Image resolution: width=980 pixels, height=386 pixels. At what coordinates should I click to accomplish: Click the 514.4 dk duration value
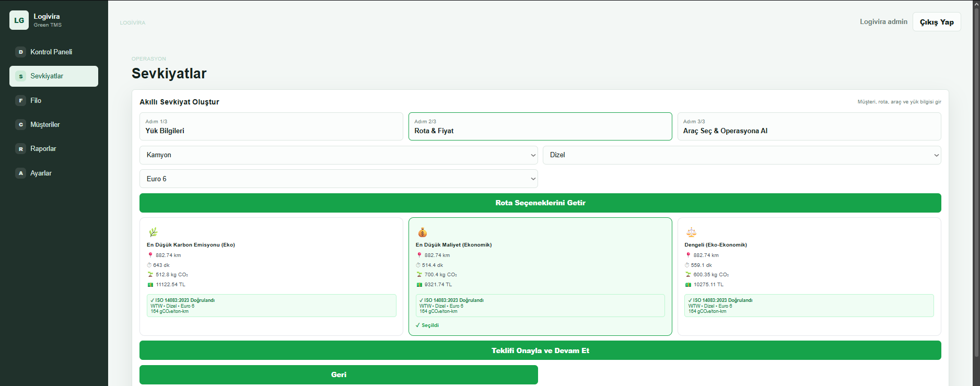coord(433,265)
